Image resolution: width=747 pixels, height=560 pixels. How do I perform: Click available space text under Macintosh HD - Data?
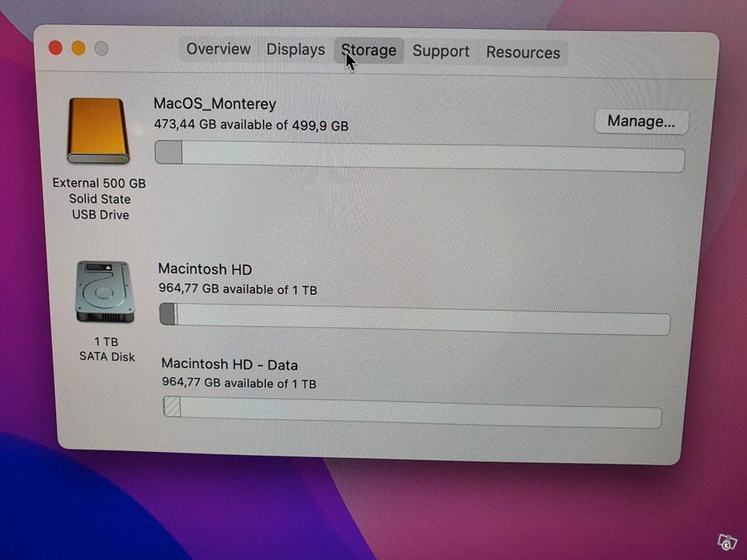[x=239, y=383]
